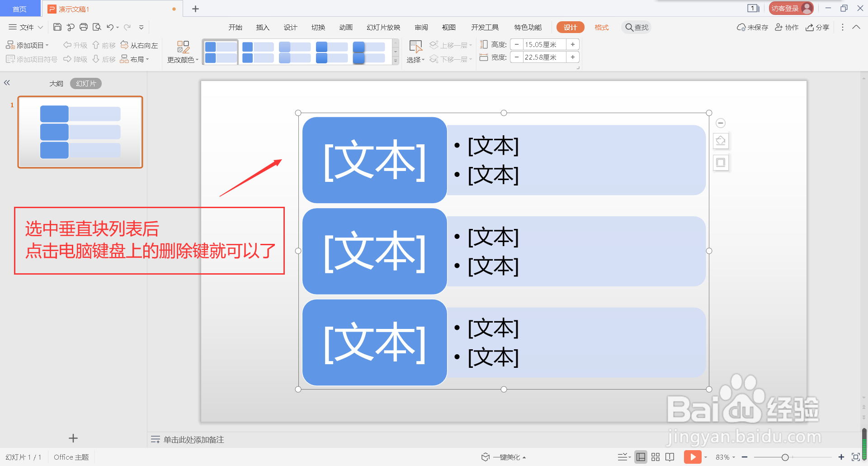
Task: Select the second SmartArt style thumbnail
Action: [258, 52]
